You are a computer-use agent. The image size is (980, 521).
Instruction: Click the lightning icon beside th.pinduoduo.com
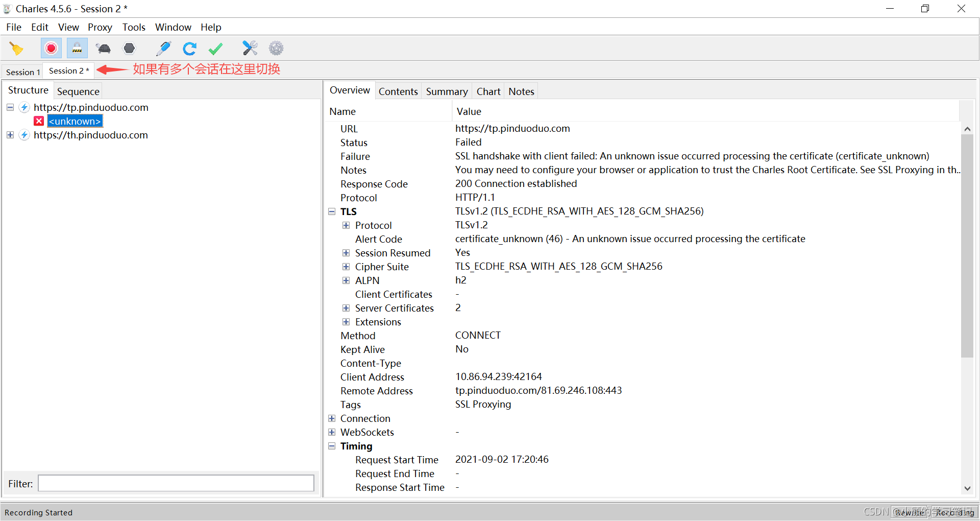point(24,135)
